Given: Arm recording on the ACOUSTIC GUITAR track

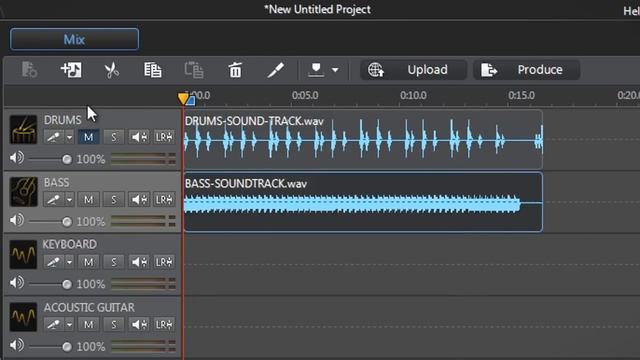Looking at the screenshot, I should click(x=53, y=324).
